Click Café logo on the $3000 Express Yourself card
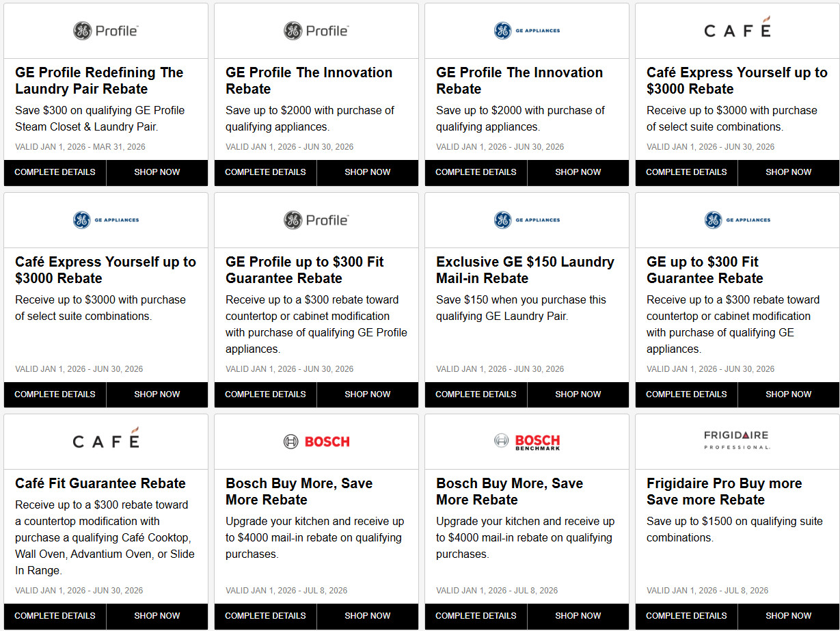This screenshot has height=631, width=840. click(x=737, y=30)
